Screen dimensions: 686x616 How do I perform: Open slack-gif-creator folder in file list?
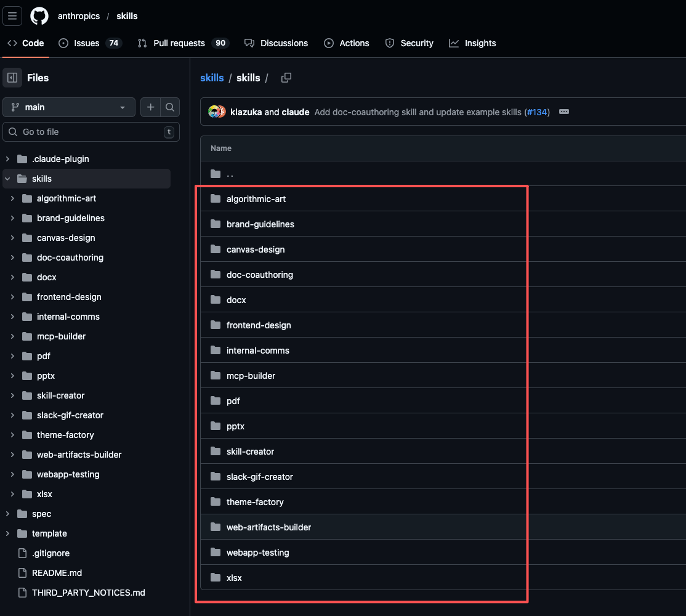pyautogui.click(x=260, y=477)
